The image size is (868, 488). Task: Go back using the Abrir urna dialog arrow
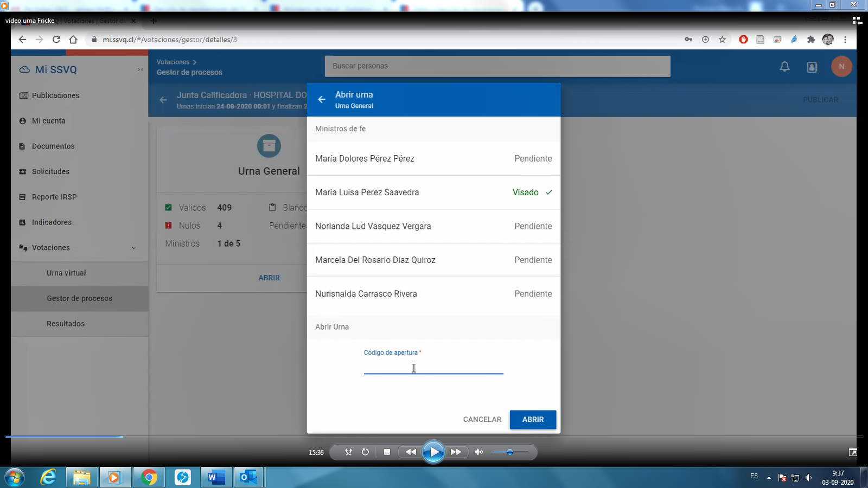tap(322, 100)
